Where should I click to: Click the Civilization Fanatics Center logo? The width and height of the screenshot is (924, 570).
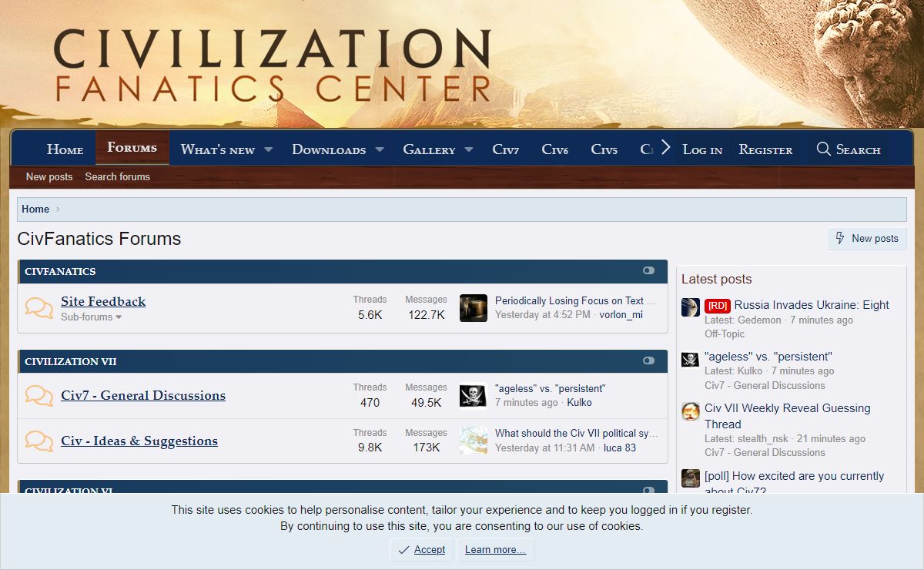(x=272, y=65)
